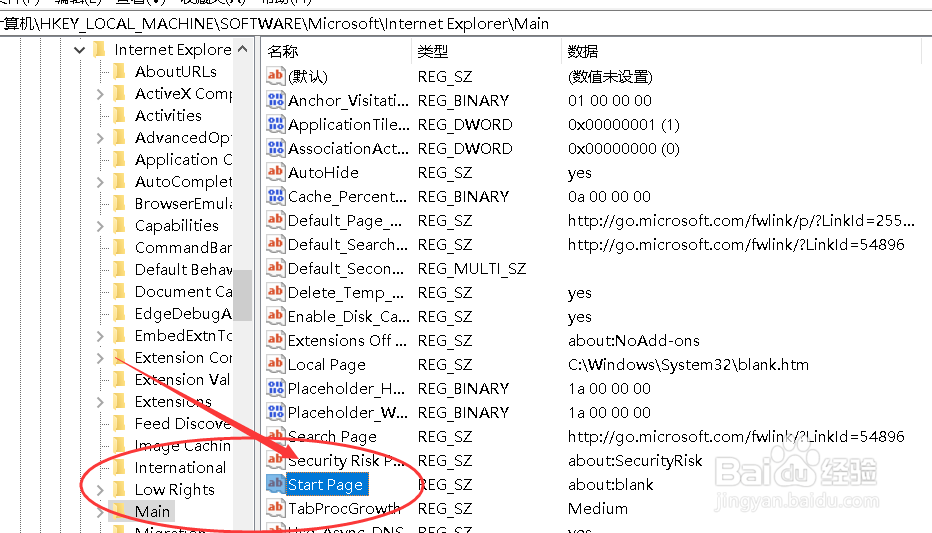Viewport: 932px width, 533px height.
Task: Click the Internet Explorer folder icon
Action: tap(99, 50)
